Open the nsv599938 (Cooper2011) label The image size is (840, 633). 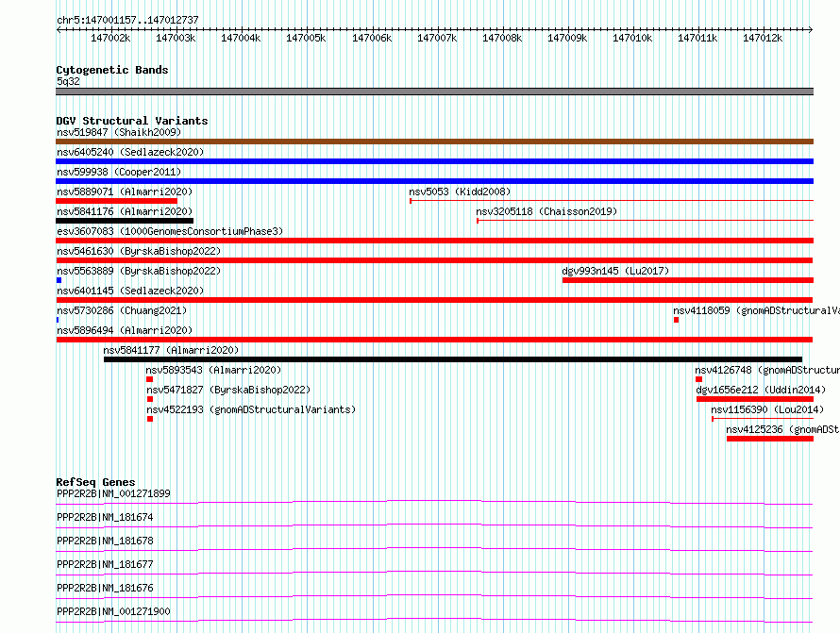(x=119, y=172)
